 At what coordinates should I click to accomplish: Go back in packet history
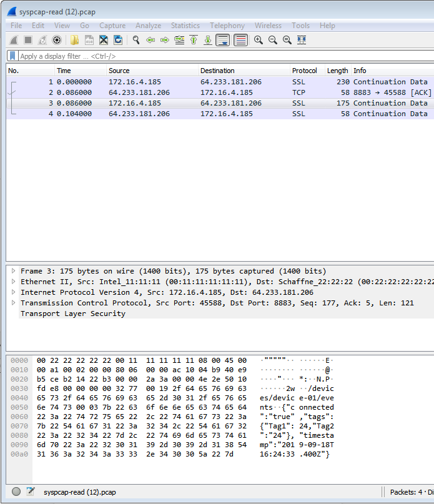click(x=150, y=40)
